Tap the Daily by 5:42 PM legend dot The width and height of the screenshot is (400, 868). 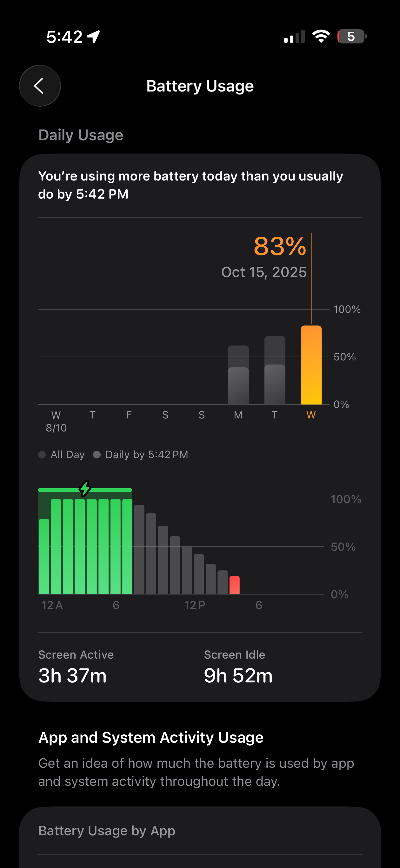point(97,455)
